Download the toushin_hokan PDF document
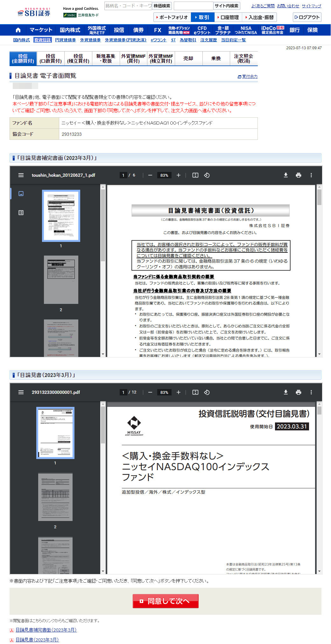The image size is (331, 644). point(285,175)
